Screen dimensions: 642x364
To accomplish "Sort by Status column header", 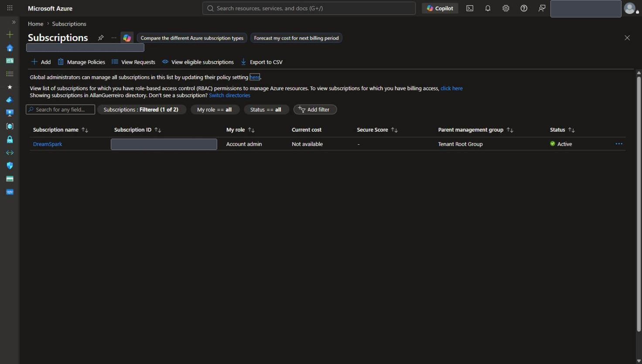I will 562,130.
